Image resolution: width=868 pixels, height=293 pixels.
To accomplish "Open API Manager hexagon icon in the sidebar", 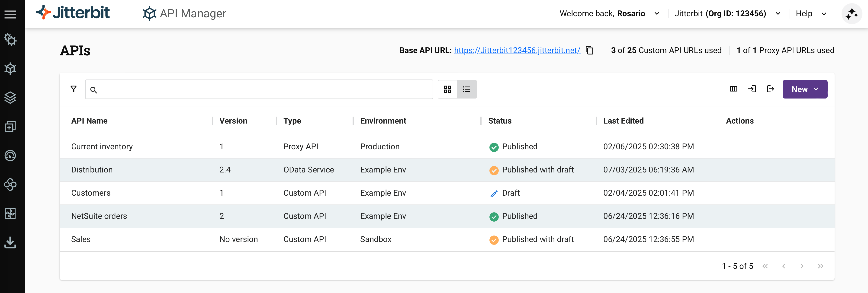I will coord(10,69).
